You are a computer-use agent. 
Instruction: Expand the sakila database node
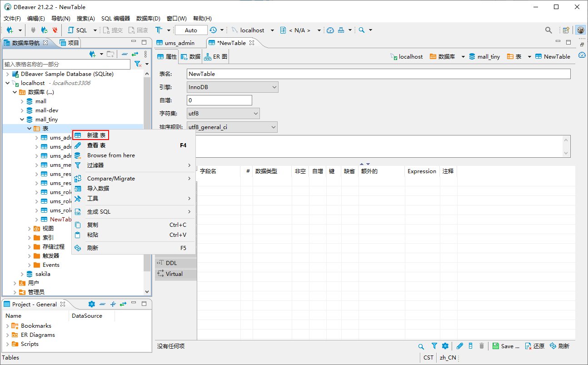coord(22,274)
